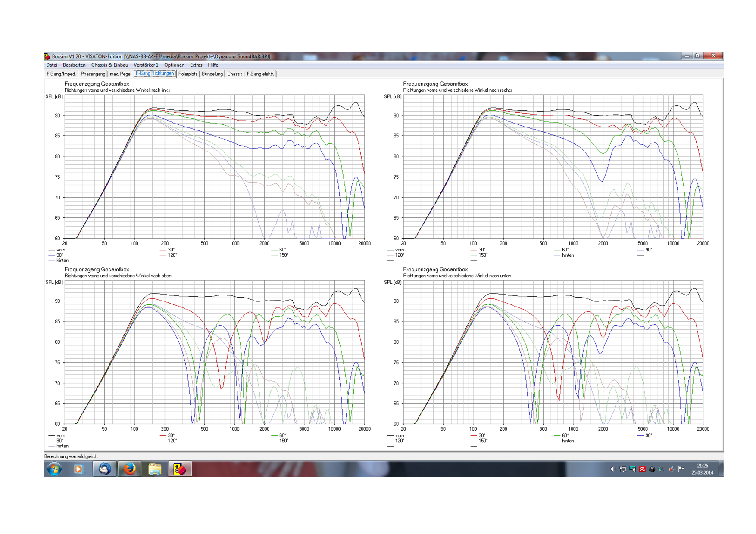Image resolution: width=756 pixels, height=534 pixels.
Task: Open Thunderbird from the taskbar
Action: [x=104, y=469]
